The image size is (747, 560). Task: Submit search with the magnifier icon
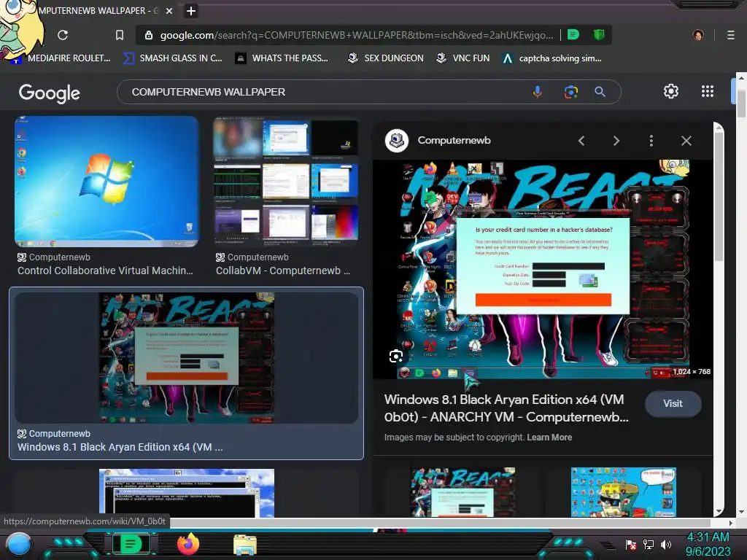click(600, 91)
